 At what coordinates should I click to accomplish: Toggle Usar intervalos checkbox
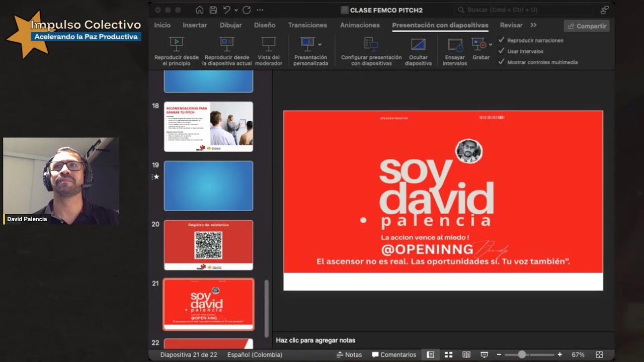tap(501, 51)
